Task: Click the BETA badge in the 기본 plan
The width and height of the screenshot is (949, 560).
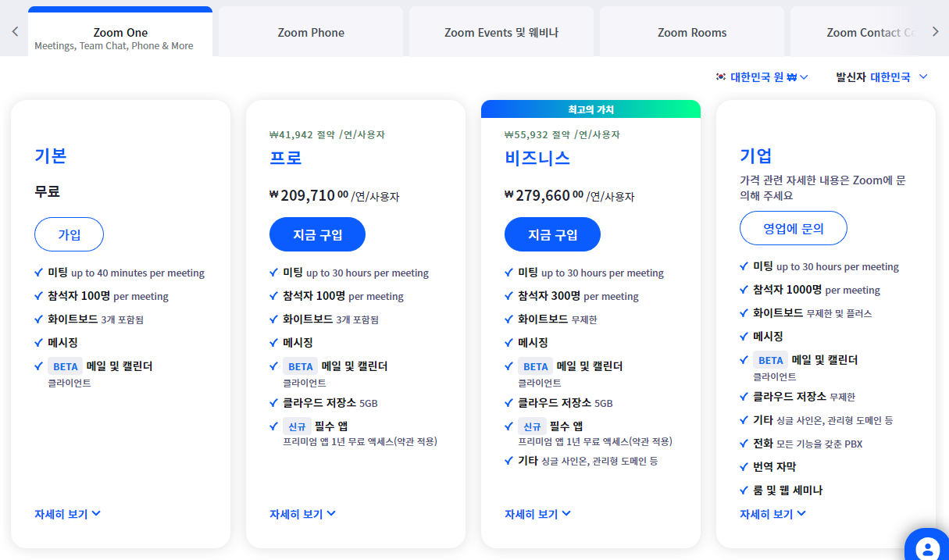Action: [x=66, y=366]
